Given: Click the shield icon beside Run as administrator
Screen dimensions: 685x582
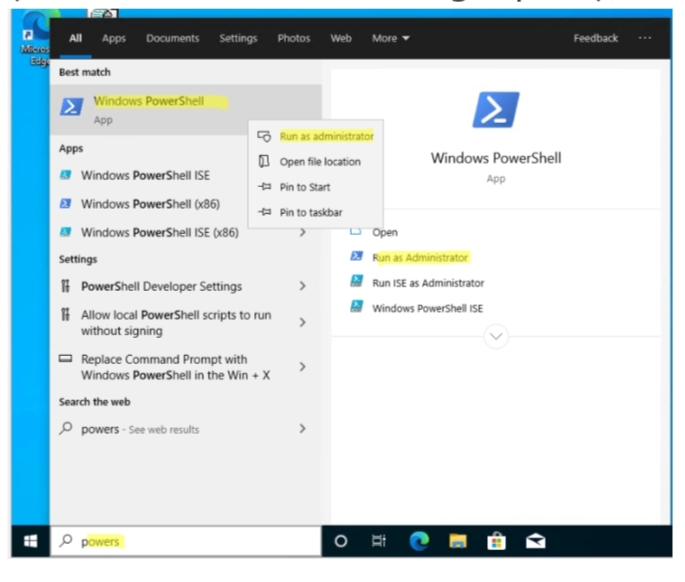Looking at the screenshot, I should pyautogui.click(x=264, y=136).
